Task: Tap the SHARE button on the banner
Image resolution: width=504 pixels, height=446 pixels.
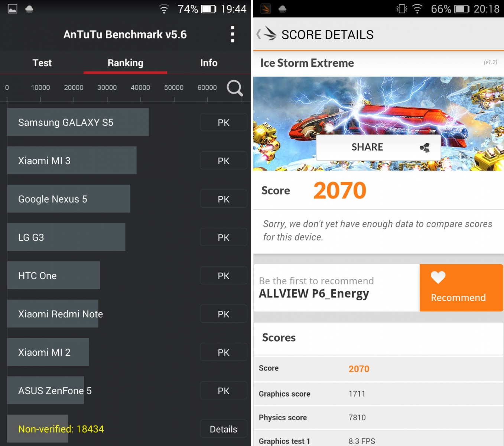Action: (378, 147)
